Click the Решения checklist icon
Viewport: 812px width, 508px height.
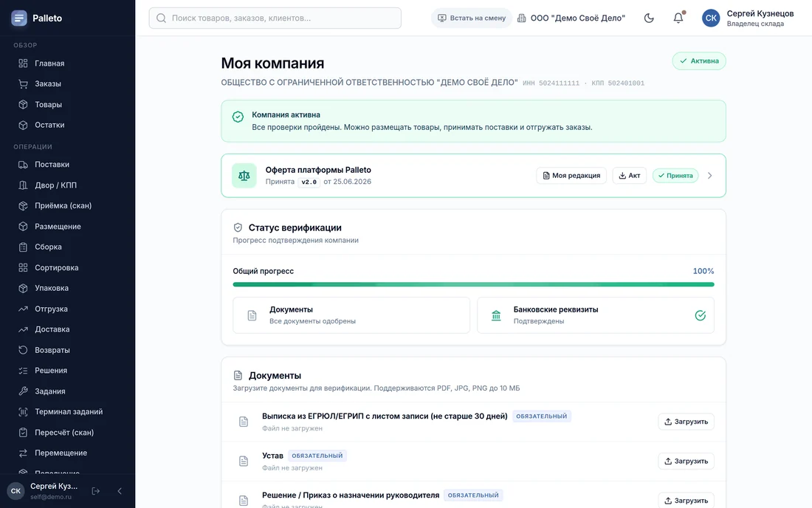point(23,370)
